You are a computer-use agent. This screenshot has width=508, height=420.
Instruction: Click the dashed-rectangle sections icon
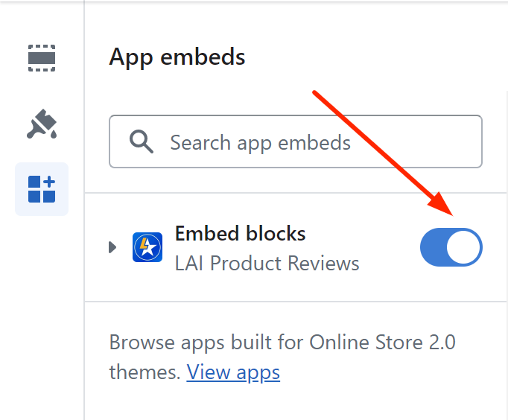[x=42, y=58]
